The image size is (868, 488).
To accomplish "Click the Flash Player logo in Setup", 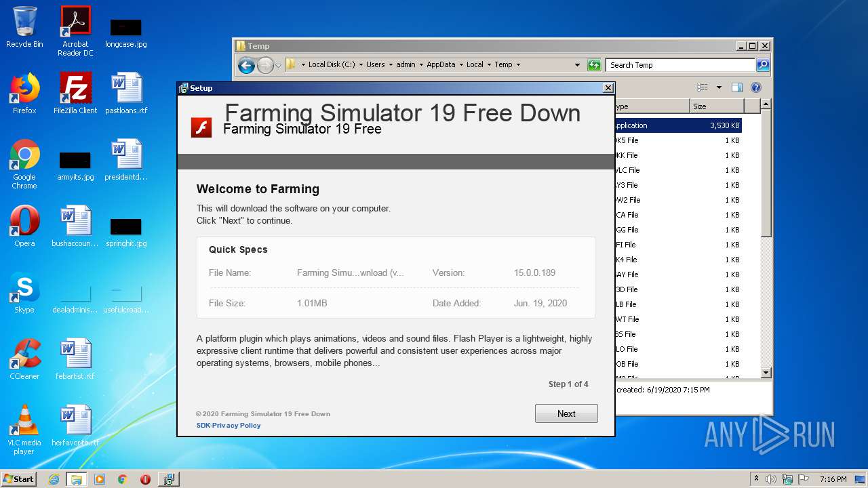I will tap(201, 127).
